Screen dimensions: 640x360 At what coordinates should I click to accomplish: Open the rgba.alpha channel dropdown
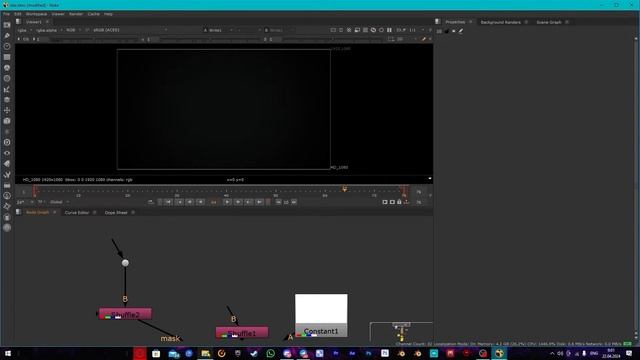click(49, 30)
